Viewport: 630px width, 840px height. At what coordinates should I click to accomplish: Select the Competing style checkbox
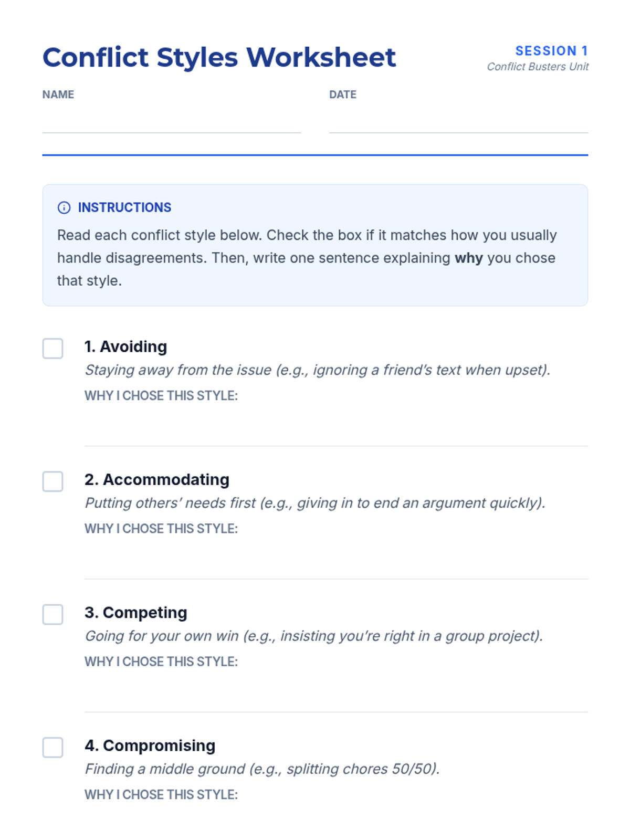[52, 614]
